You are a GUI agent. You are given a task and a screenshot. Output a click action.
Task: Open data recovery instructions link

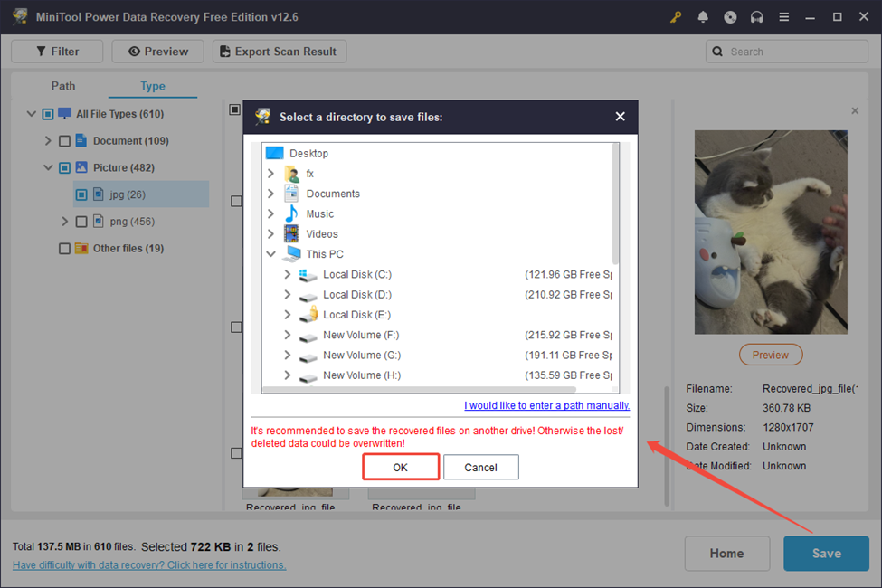click(149, 564)
